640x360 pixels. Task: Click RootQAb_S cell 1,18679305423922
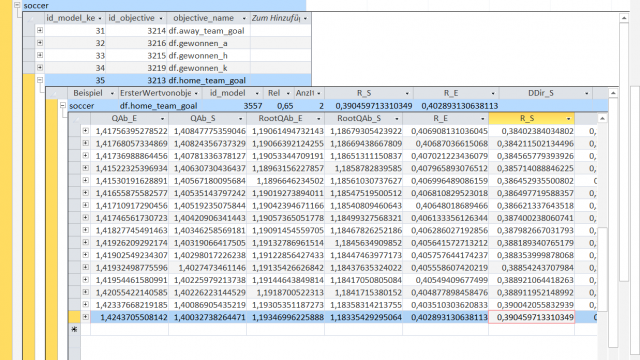[364, 131]
